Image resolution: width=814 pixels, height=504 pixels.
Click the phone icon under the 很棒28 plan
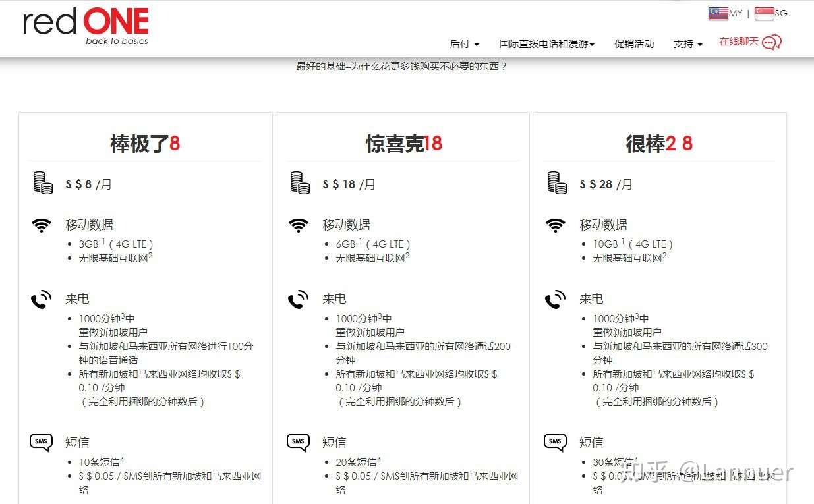556,298
